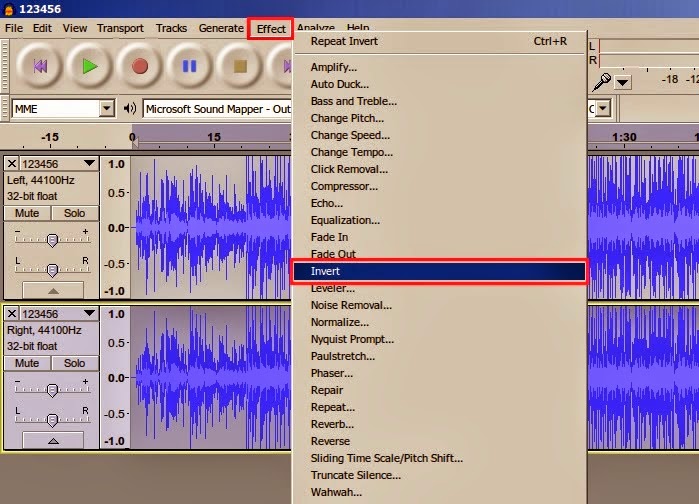Select Echo... effect
This screenshot has width=699, height=504.
439,203
